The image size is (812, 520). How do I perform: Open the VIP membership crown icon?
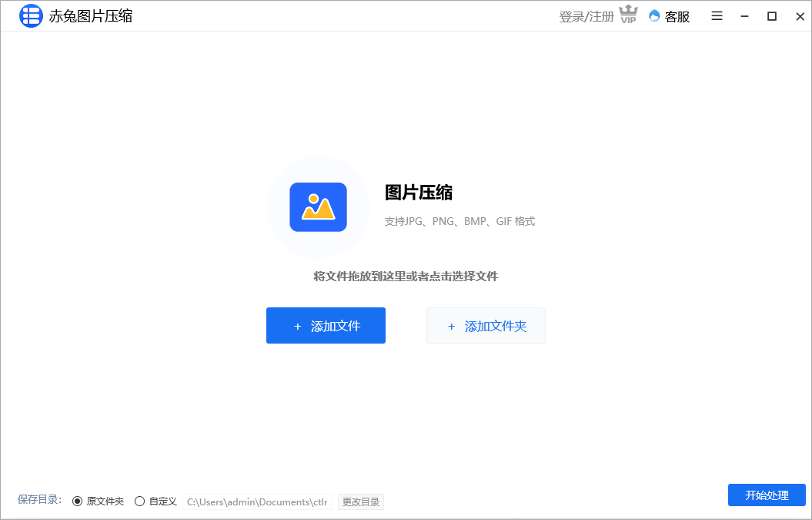point(628,14)
